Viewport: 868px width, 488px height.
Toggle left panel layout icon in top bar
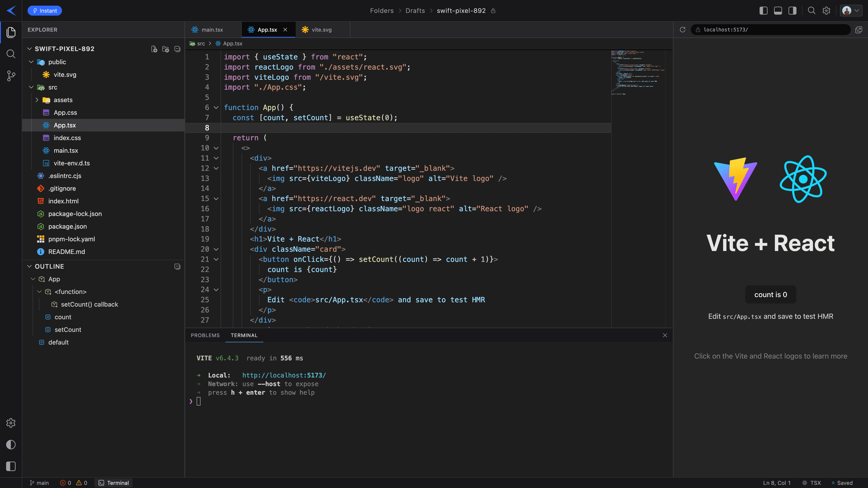pyautogui.click(x=764, y=11)
